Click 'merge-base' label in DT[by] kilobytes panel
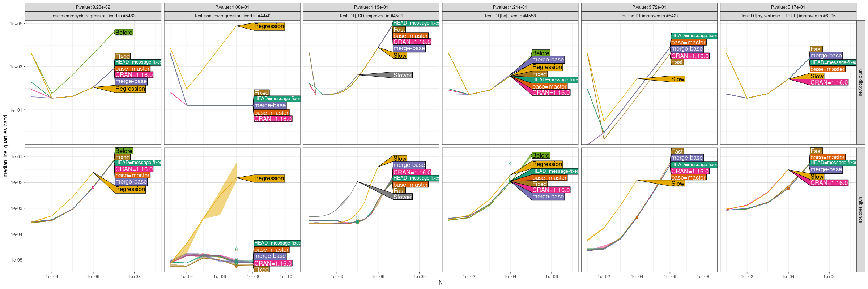 (548, 60)
